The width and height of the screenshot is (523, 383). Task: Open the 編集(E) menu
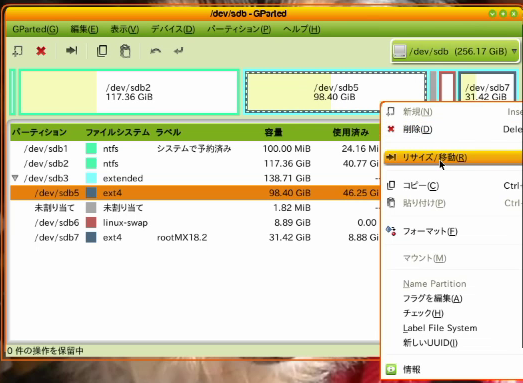84,29
